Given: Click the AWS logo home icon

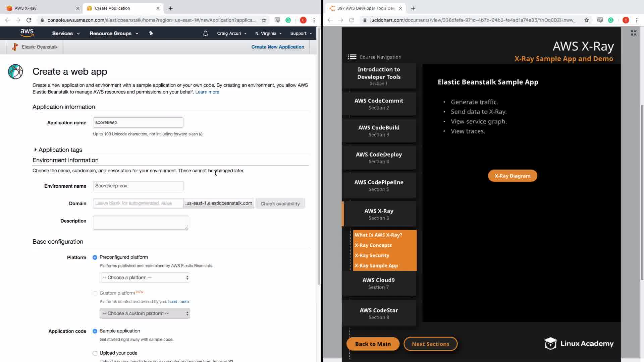Looking at the screenshot, I should pyautogui.click(x=27, y=33).
